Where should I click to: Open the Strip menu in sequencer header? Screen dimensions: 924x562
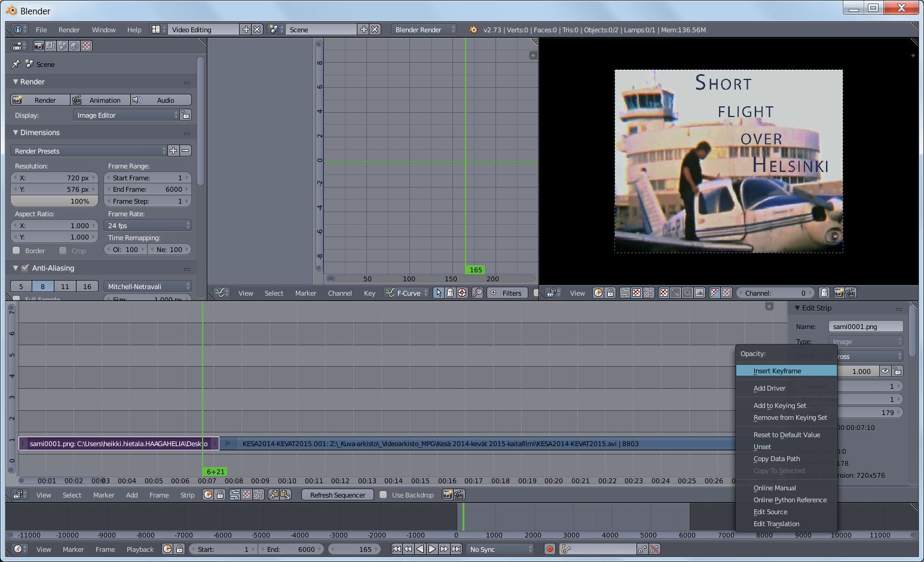coord(188,495)
